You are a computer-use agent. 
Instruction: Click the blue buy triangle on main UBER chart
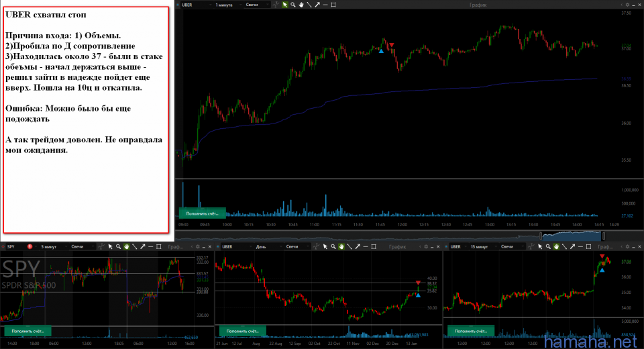tap(381, 51)
